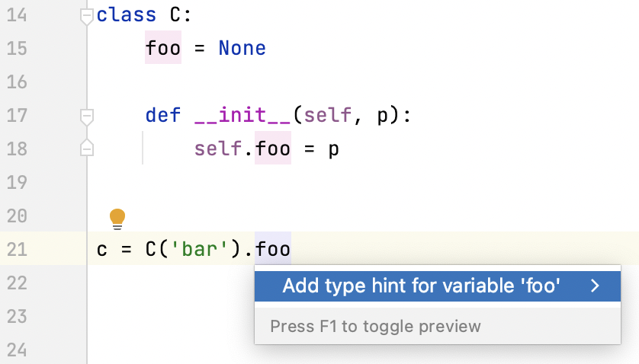The image size is (639, 364).
Task: Click the 'def' keyword on line 17
Action: point(163,116)
